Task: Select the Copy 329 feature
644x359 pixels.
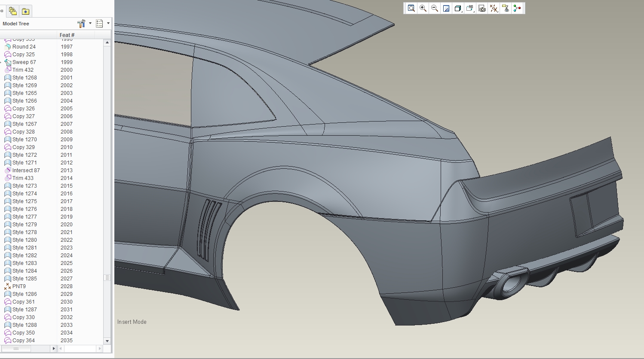Action: point(24,147)
